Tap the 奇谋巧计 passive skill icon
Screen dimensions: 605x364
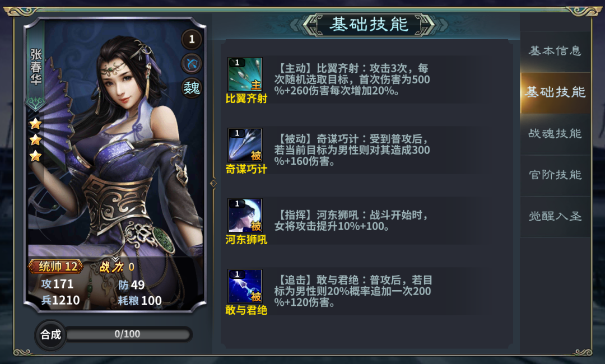[245, 145]
